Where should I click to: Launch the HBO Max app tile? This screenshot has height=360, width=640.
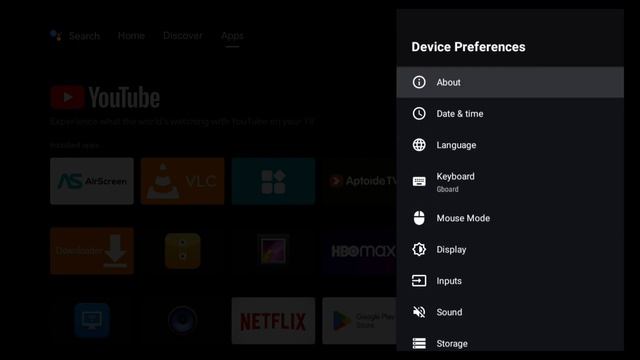[x=360, y=251]
